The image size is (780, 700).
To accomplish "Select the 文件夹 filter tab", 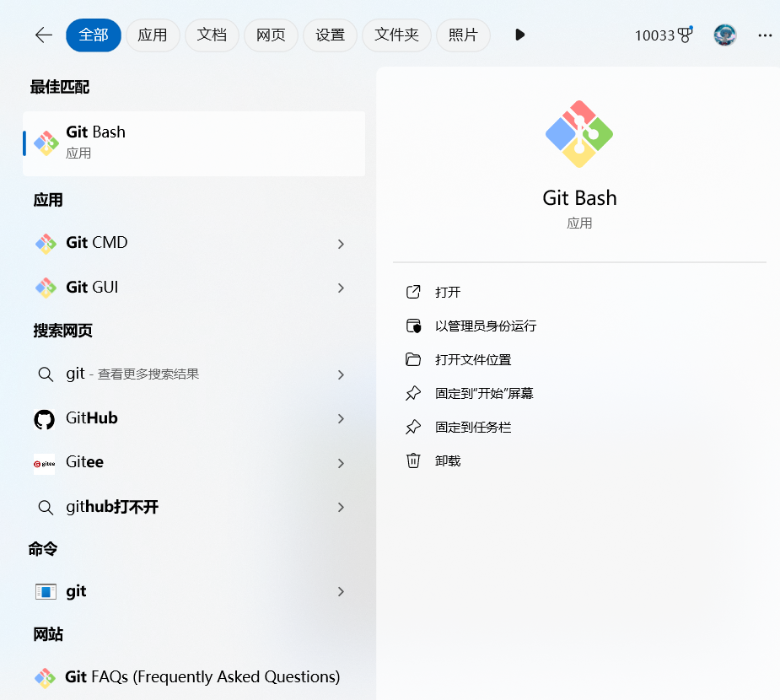I will click(x=396, y=35).
